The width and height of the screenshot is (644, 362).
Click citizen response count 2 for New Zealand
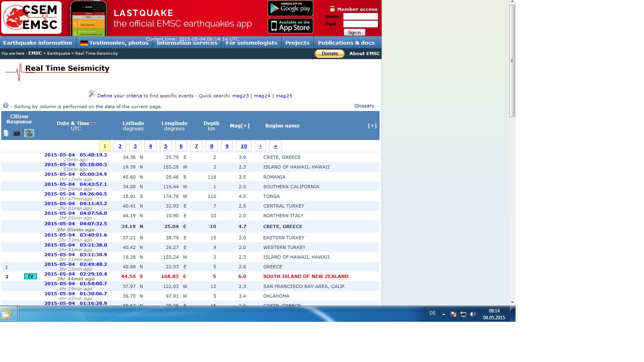tap(7, 277)
